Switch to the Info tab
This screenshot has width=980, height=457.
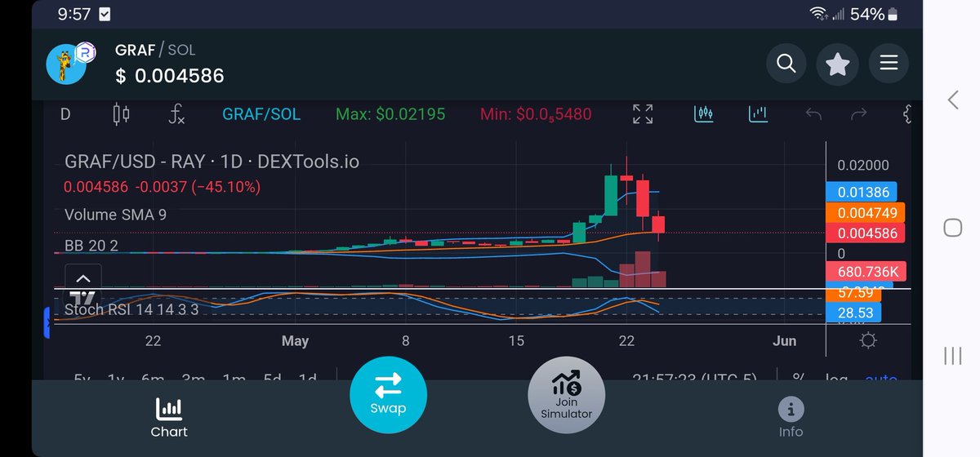(791, 417)
